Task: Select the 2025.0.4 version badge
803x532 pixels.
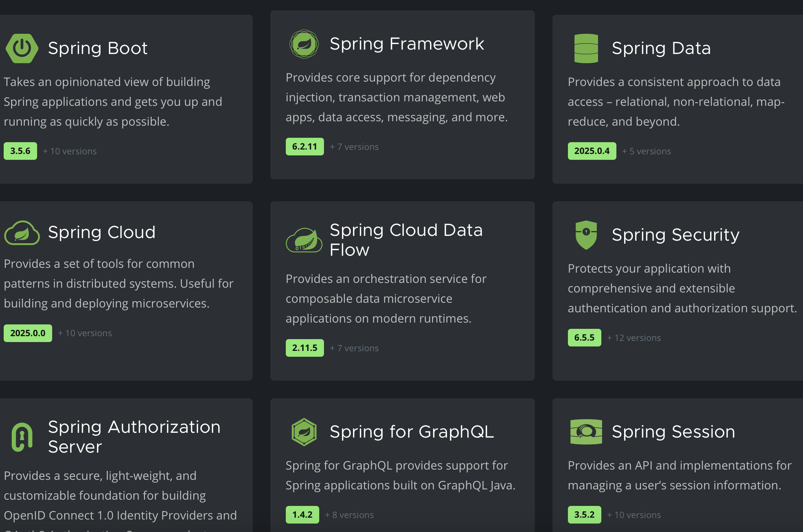Action: (592, 151)
